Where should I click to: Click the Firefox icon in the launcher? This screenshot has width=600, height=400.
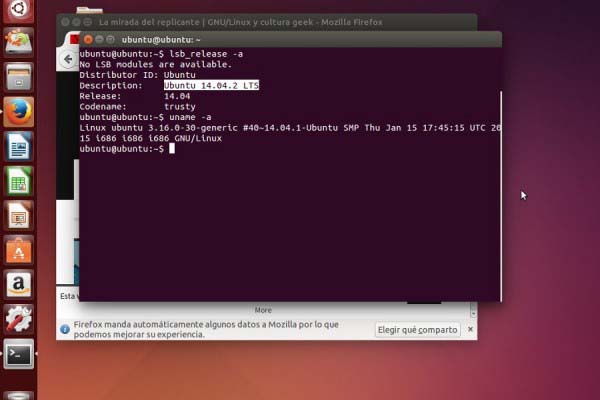click(18, 111)
